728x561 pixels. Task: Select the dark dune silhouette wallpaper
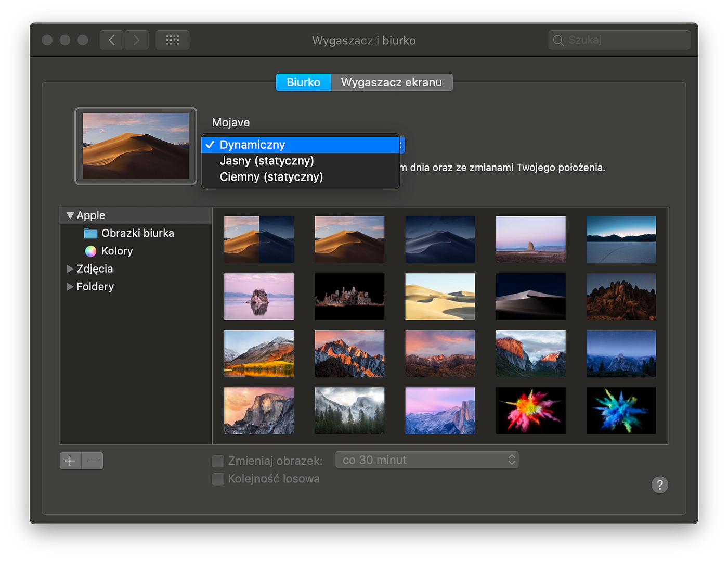coord(530,297)
